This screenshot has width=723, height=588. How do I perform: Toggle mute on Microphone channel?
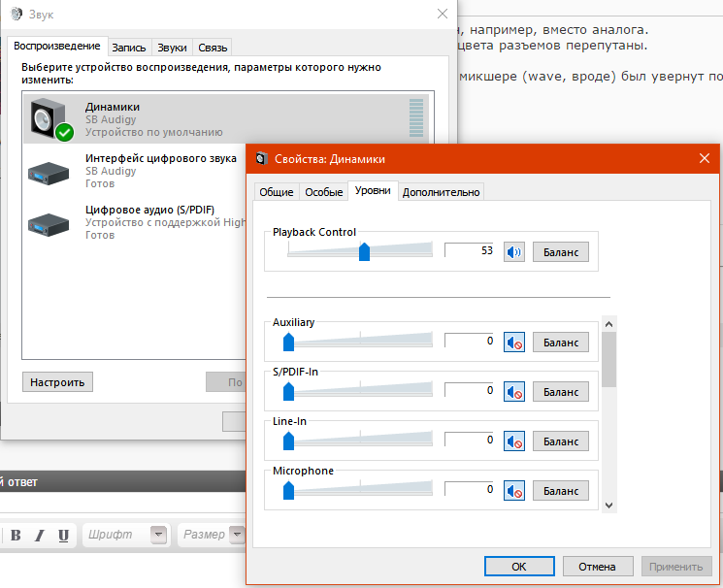513,490
